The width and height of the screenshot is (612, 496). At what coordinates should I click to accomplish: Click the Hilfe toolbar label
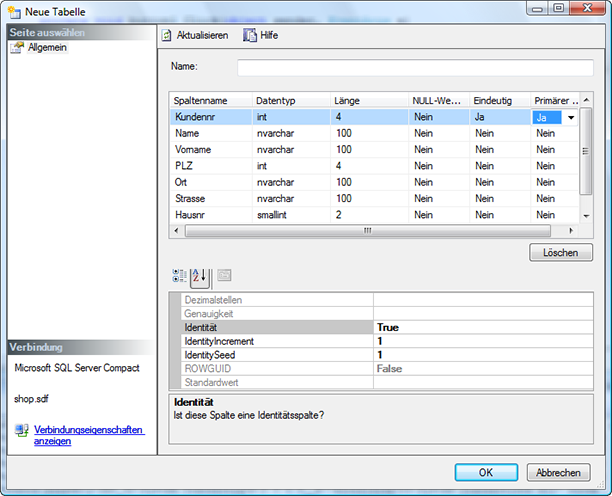coord(269,36)
